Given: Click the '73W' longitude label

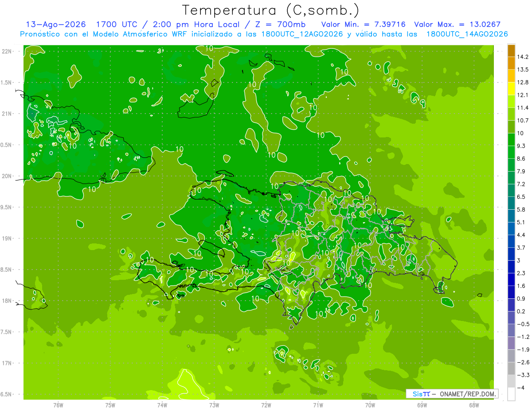Looking at the screenshot, I should 214,405.
